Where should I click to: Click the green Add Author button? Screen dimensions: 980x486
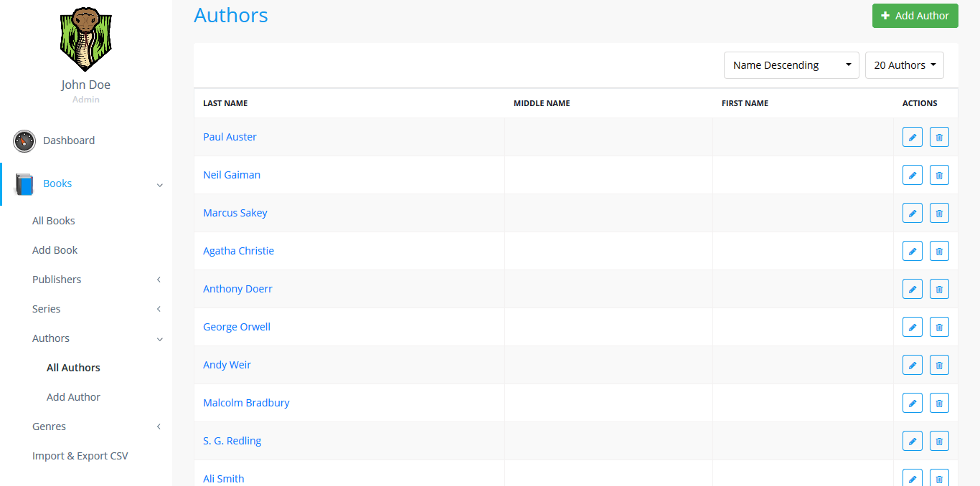[x=915, y=16]
